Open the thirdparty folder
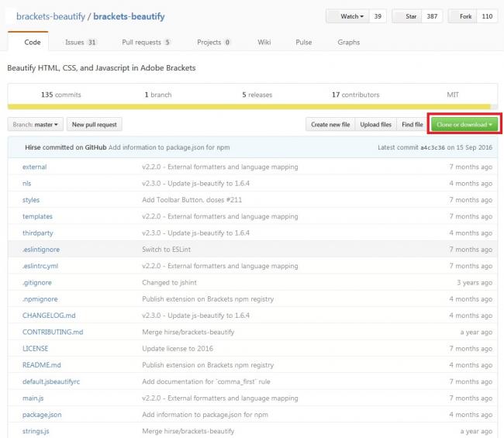The image size is (504, 438). [38, 233]
